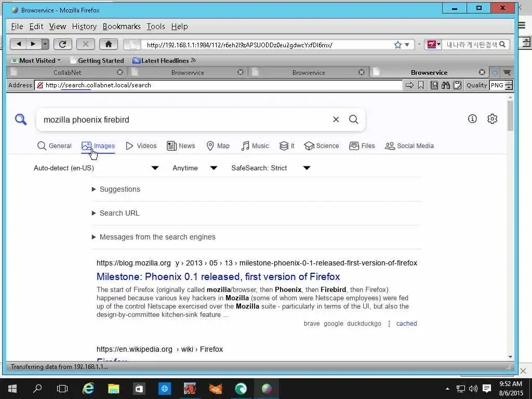Click the blue search logo magnifier
The height and width of the screenshot is (399, 532).
pos(21,119)
